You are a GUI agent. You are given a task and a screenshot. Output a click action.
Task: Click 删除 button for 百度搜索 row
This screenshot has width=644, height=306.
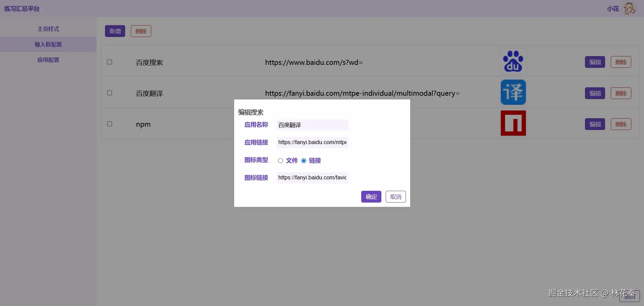[621, 62]
